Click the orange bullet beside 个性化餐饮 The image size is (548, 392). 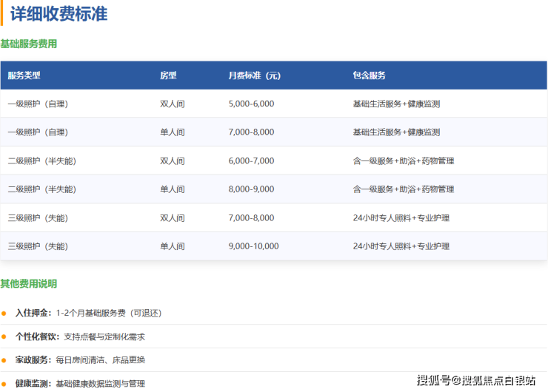[4, 337]
